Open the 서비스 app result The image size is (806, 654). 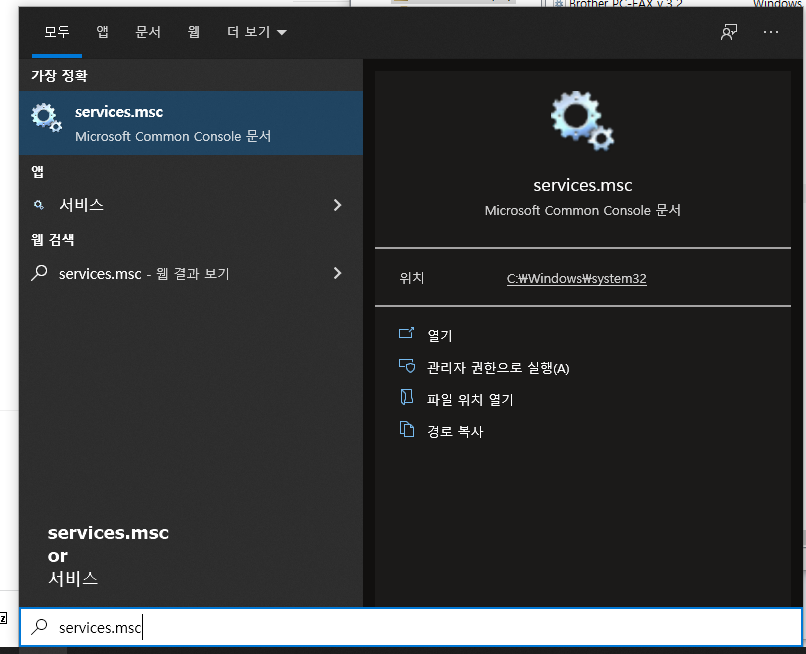191,205
